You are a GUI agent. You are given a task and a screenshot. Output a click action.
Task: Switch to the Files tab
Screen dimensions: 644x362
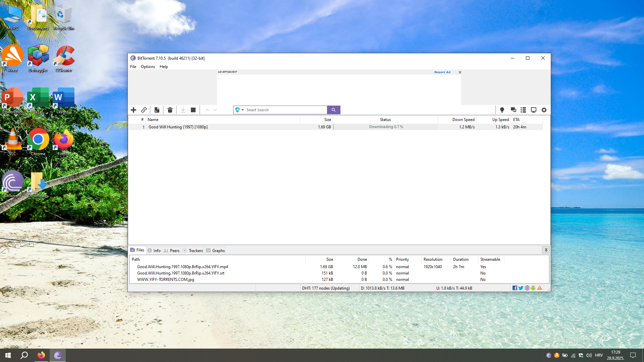tap(137, 250)
